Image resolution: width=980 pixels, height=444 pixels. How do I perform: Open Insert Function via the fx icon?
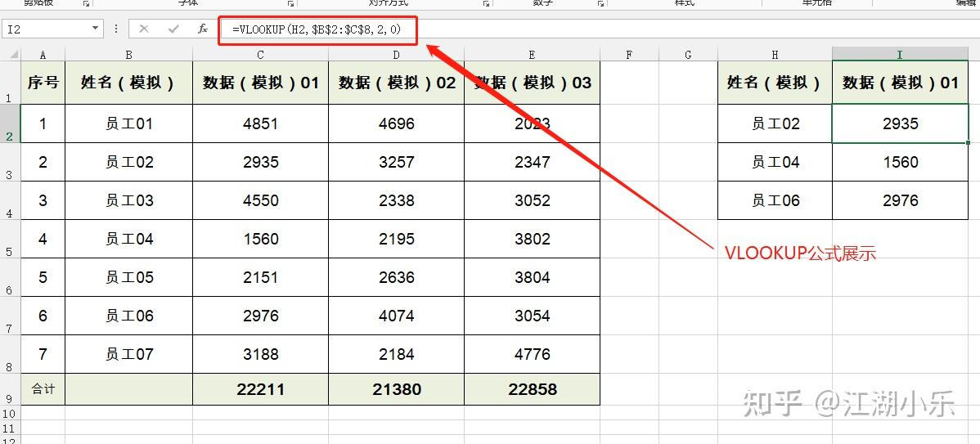click(x=203, y=29)
